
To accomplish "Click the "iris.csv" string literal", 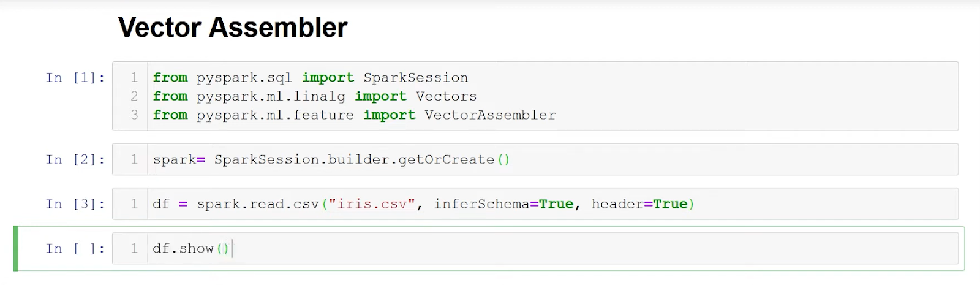I will click(372, 204).
